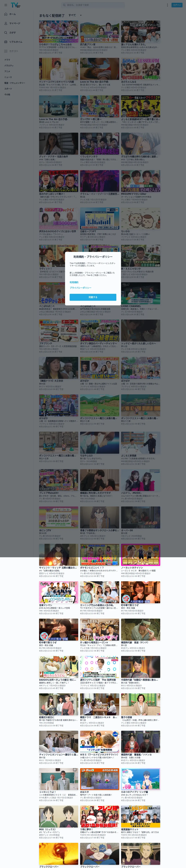Click the ログイン button
Screen dimensions: 186x868
[x=177, y=5]
